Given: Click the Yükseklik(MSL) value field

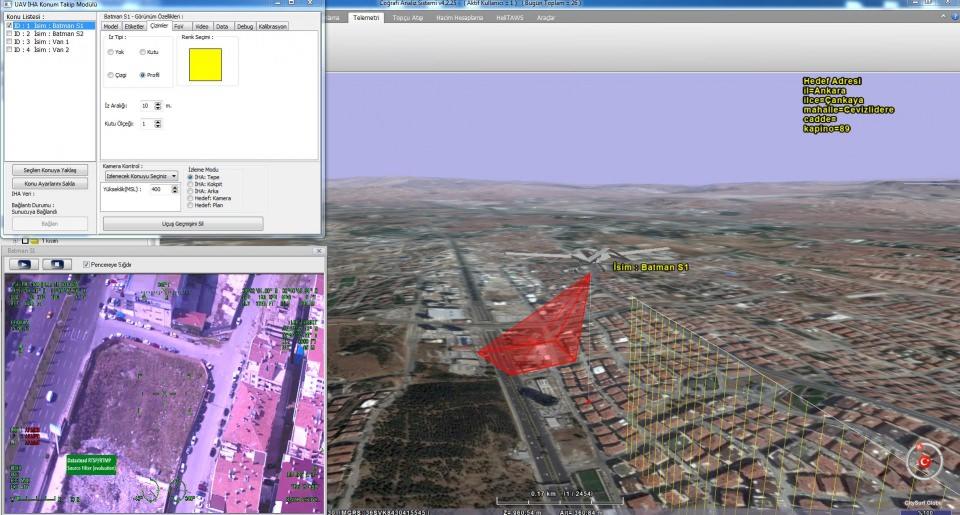Looking at the screenshot, I should point(160,190).
